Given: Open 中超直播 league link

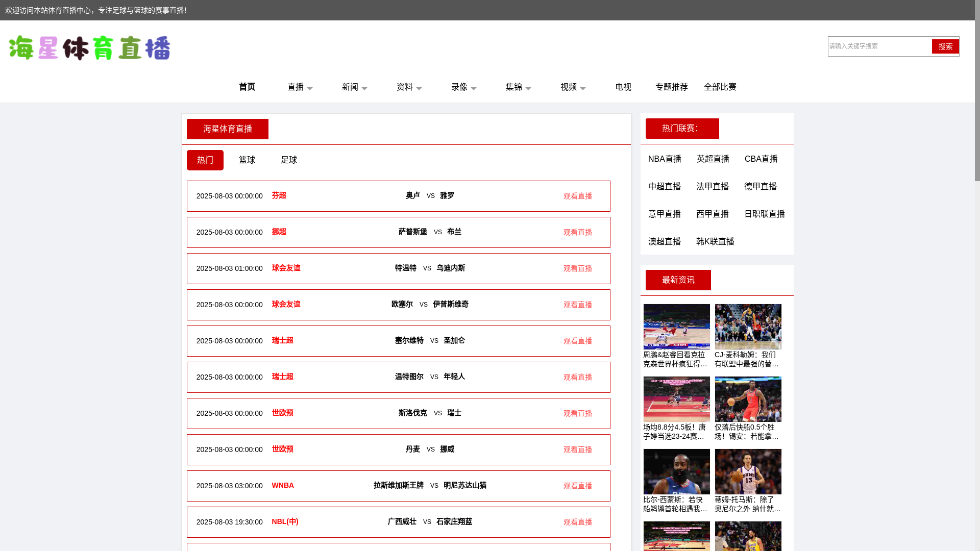Looking at the screenshot, I should click(665, 187).
